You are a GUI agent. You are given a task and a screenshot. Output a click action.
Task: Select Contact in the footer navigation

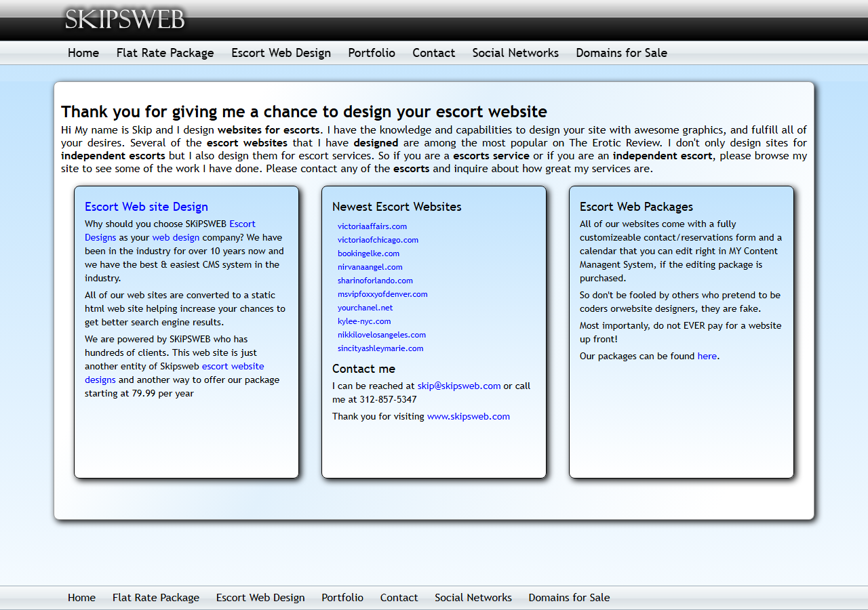click(399, 598)
